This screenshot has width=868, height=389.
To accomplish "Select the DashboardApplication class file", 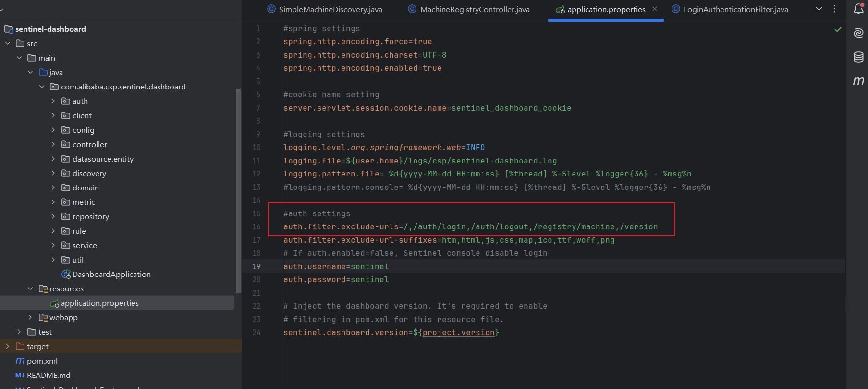I will [111, 274].
